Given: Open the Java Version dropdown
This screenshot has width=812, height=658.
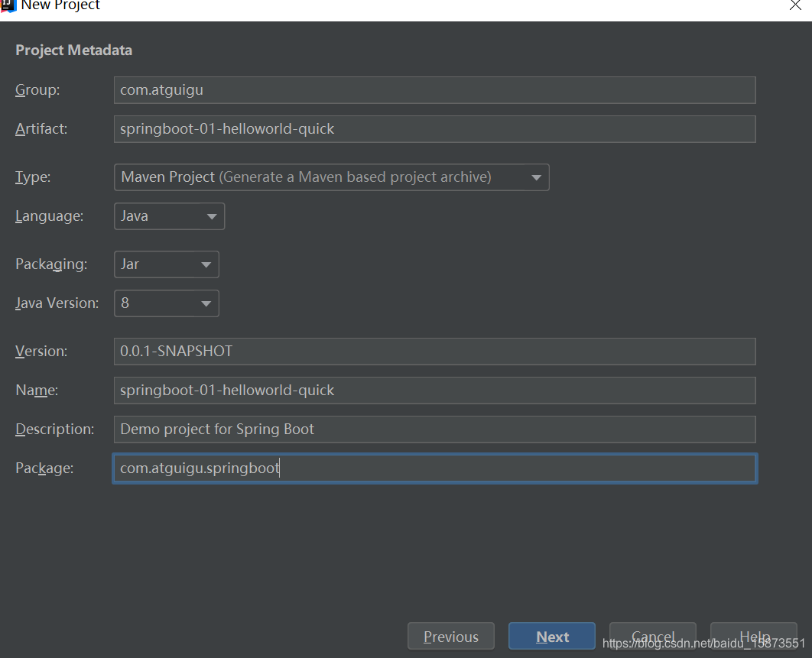Looking at the screenshot, I should pos(206,303).
